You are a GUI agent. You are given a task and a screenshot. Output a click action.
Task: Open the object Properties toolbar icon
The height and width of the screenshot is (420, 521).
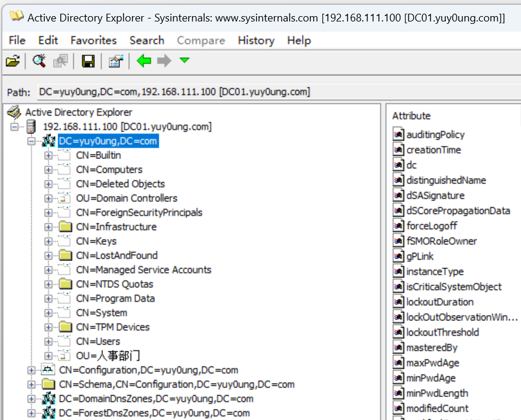point(116,61)
